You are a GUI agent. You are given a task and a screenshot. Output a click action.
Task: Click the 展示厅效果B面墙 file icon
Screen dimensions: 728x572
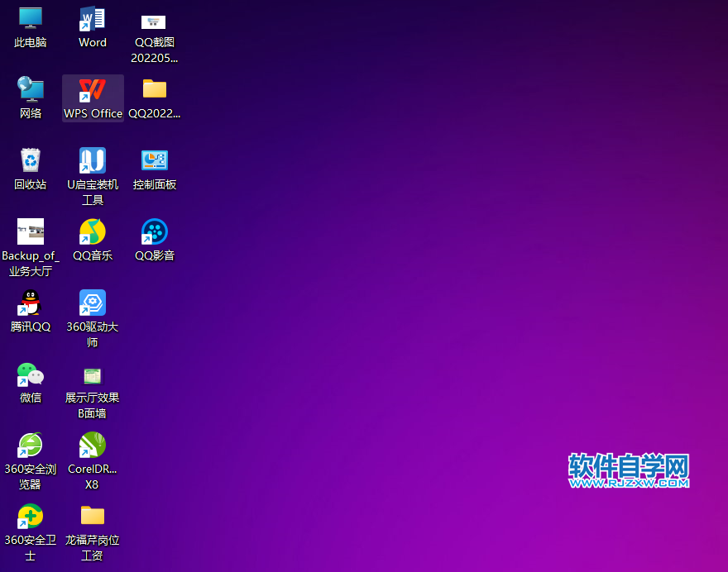(x=93, y=376)
